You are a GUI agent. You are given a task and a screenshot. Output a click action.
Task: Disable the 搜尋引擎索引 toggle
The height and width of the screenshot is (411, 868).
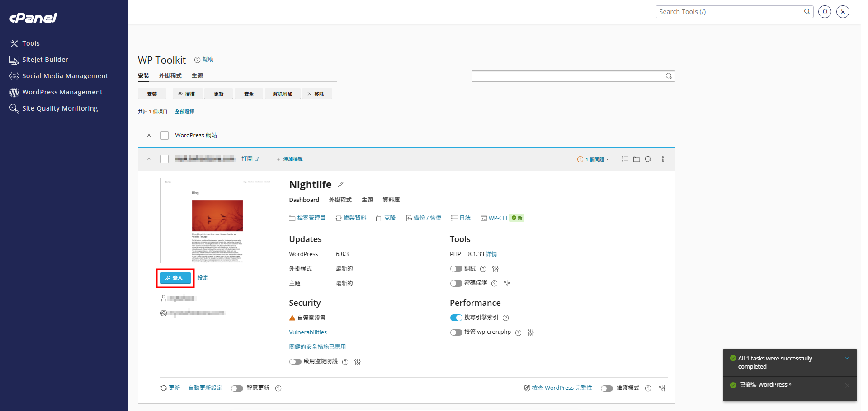[456, 318]
